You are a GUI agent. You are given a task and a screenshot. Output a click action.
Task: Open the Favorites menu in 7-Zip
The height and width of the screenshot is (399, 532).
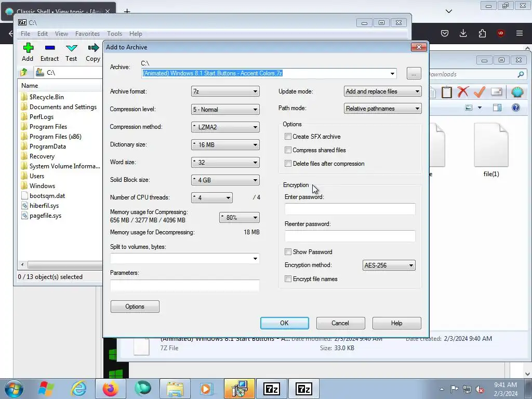click(x=87, y=34)
